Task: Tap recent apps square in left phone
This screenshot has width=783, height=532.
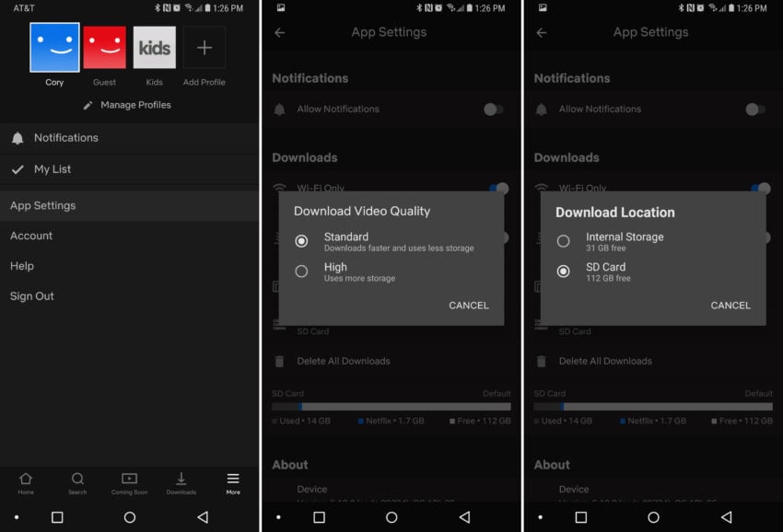Action: (57, 517)
